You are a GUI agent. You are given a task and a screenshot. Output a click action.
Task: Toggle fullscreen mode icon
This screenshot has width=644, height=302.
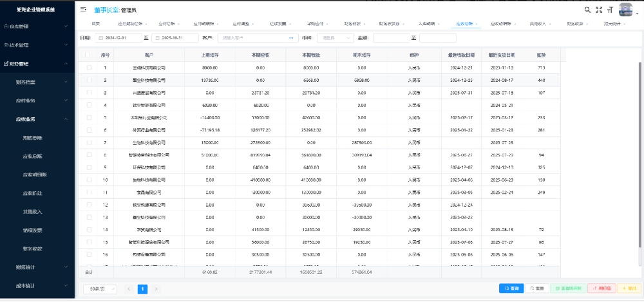(x=599, y=10)
